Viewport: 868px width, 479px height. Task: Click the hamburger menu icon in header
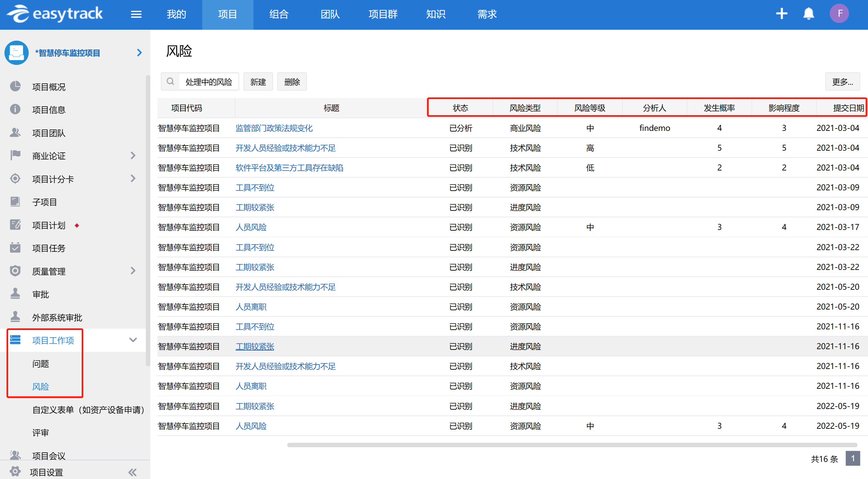pos(136,14)
